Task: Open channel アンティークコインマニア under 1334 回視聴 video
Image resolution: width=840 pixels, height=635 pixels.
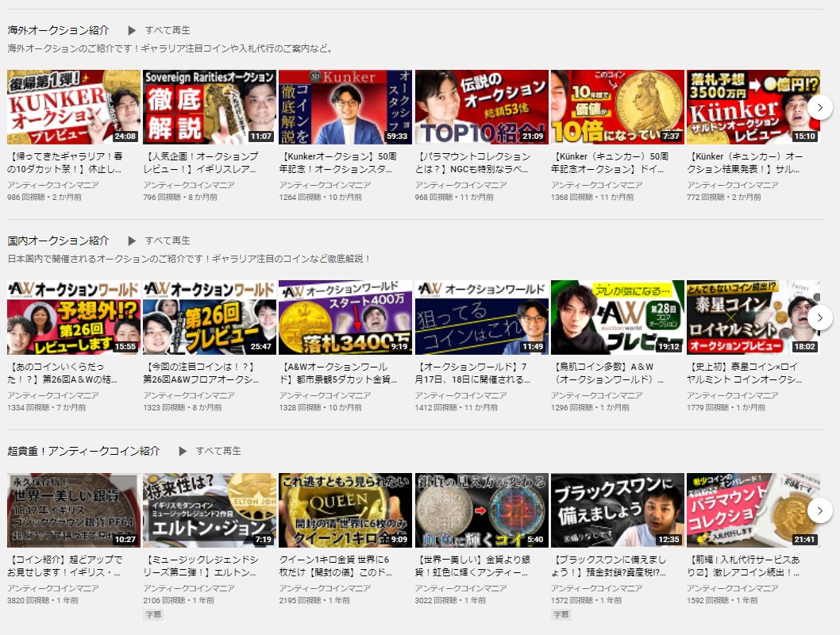Action: coord(53,395)
